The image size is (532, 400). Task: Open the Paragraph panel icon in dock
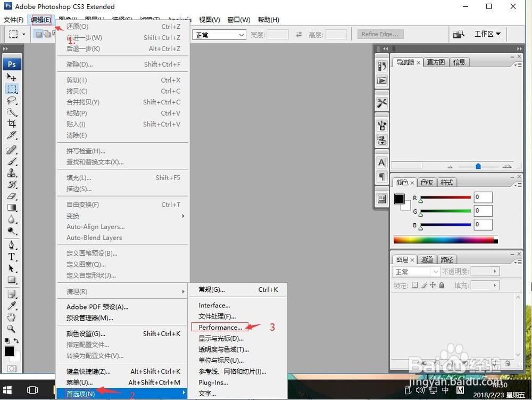click(381, 177)
